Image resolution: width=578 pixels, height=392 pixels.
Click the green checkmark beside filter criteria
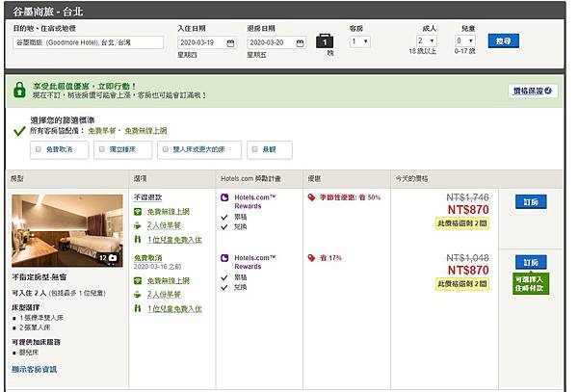click(19, 131)
